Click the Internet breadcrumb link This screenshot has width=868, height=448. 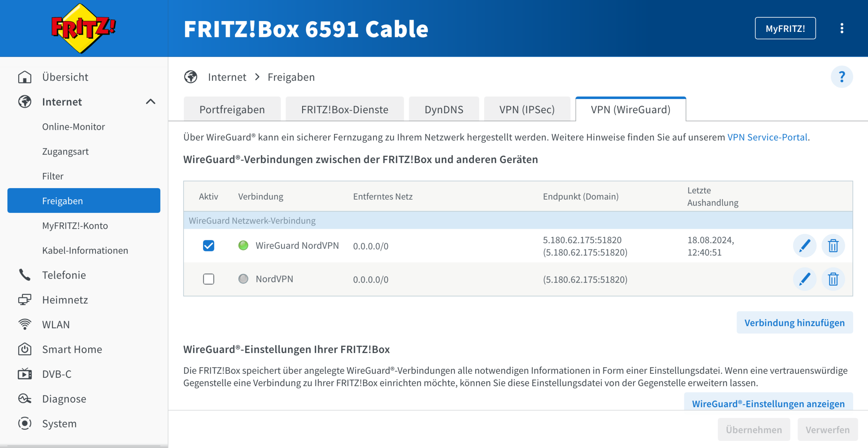(227, 77)
